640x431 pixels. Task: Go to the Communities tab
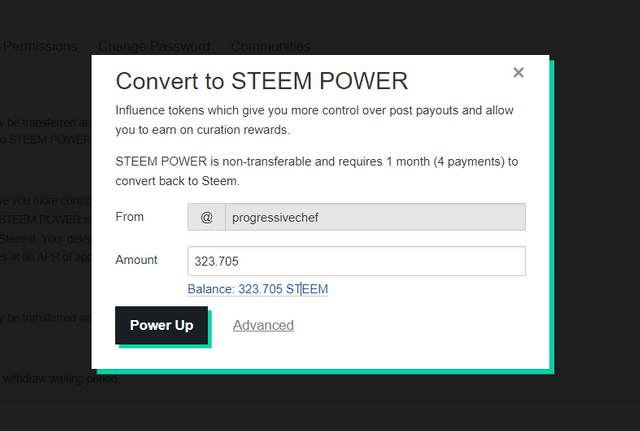coord(271,46)
